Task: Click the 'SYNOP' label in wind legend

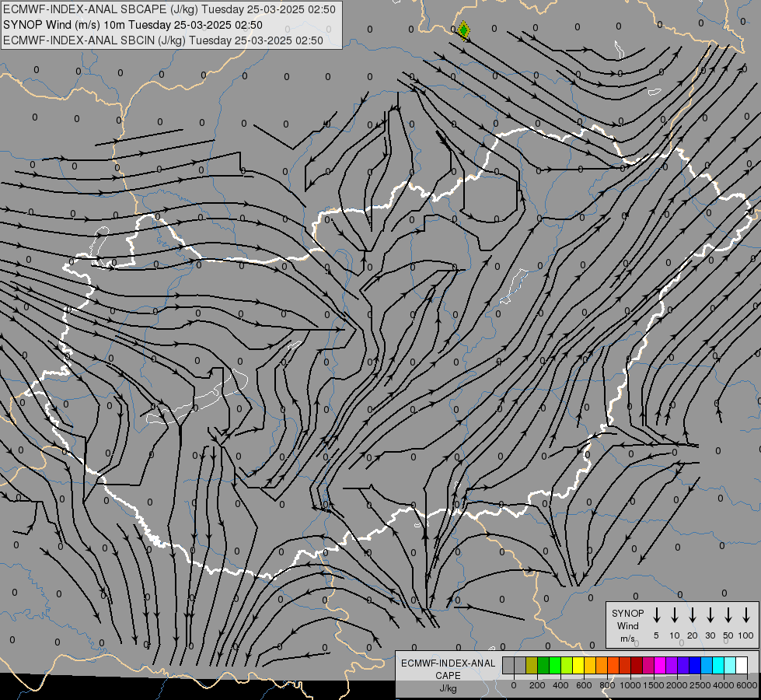Action: pyautogui.click(x=627, y=613)
